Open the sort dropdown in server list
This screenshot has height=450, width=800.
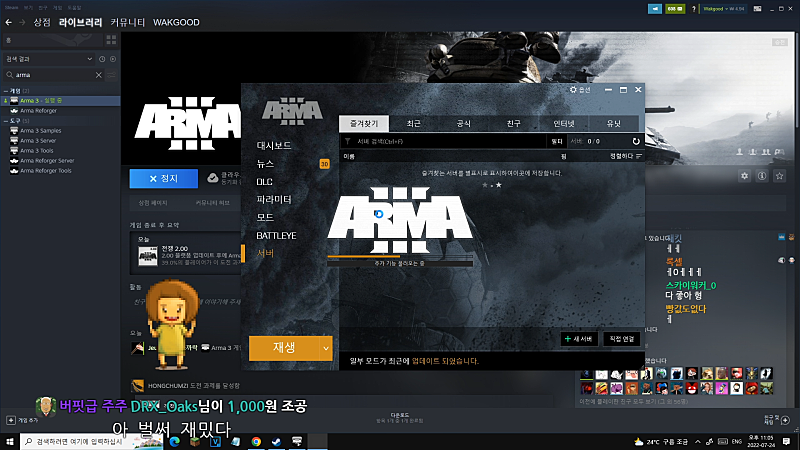coord(626,156)
